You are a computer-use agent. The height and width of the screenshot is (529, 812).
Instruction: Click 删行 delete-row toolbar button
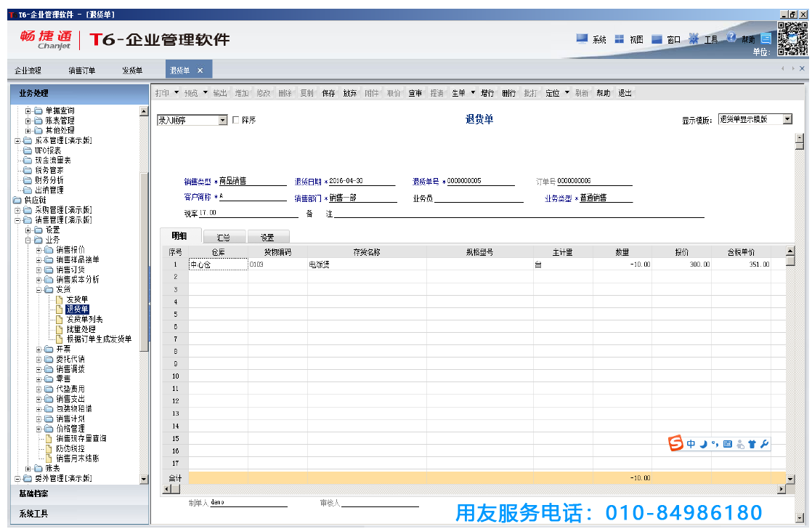point(509,93)
